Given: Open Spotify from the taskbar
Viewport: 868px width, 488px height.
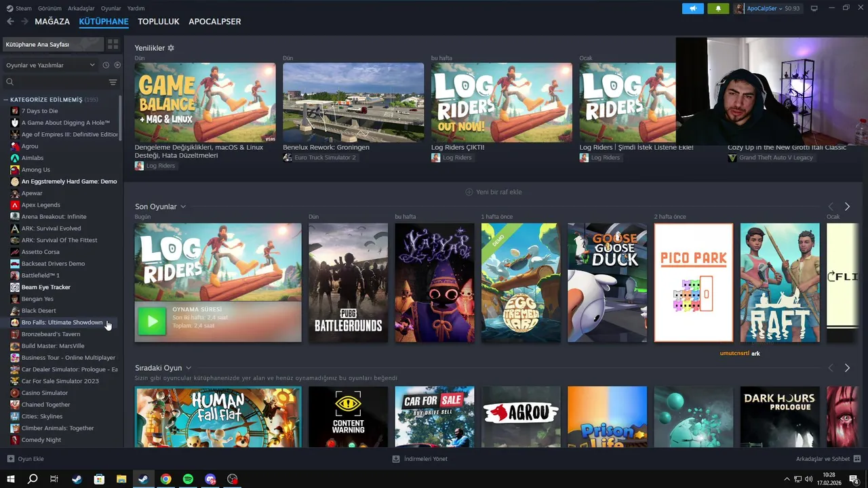Looking at the screenshot, I should click(188, 479).
